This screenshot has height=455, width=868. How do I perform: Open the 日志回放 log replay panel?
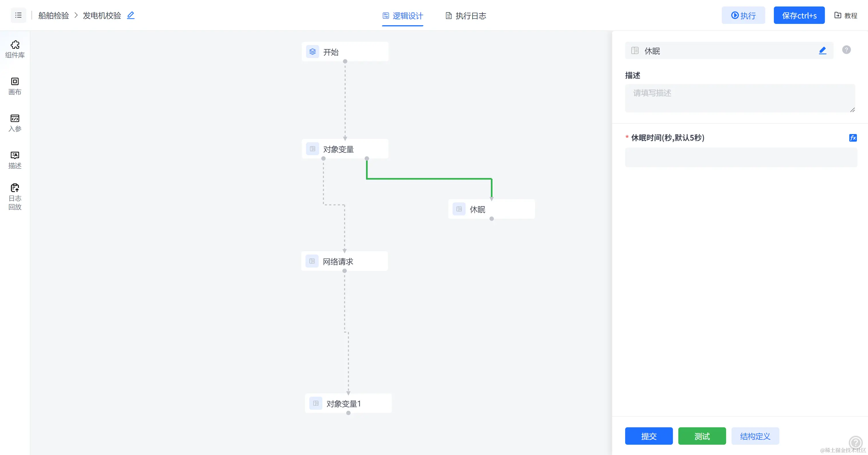click(x=15, y=197)
